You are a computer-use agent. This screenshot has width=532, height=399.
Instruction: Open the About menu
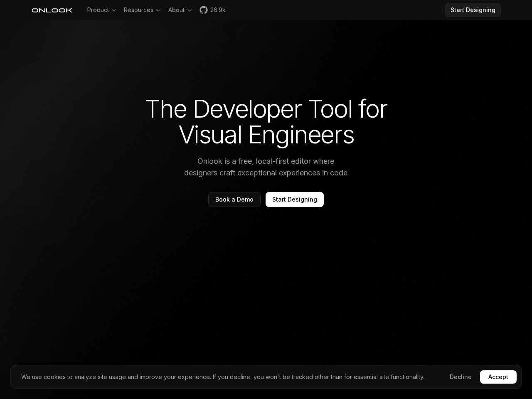tap(180, 10)
